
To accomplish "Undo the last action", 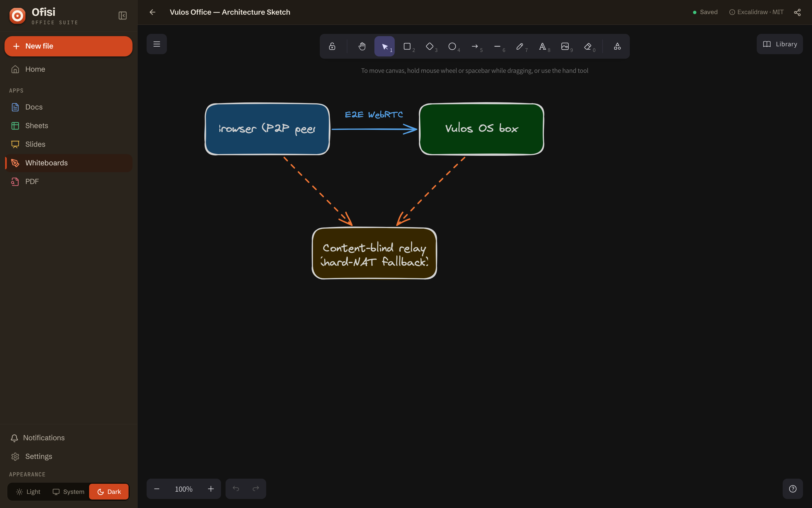I will coord(236,489).
